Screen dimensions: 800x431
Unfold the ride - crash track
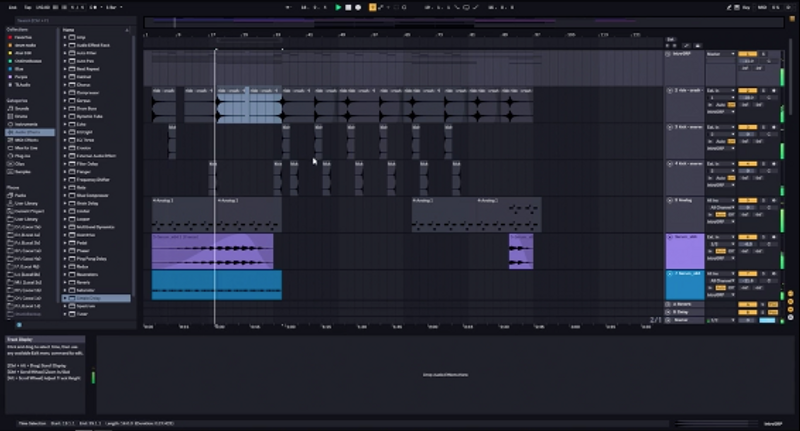pos(670,91)
